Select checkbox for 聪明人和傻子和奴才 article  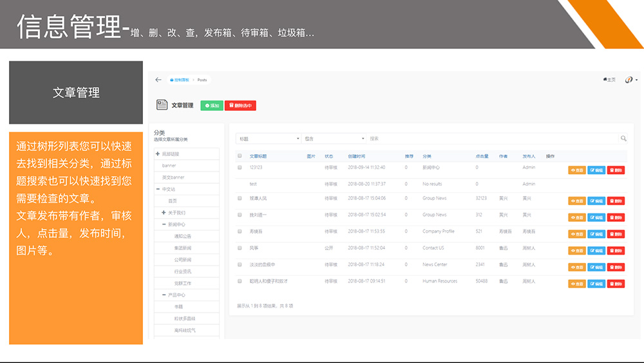point(240,281)
